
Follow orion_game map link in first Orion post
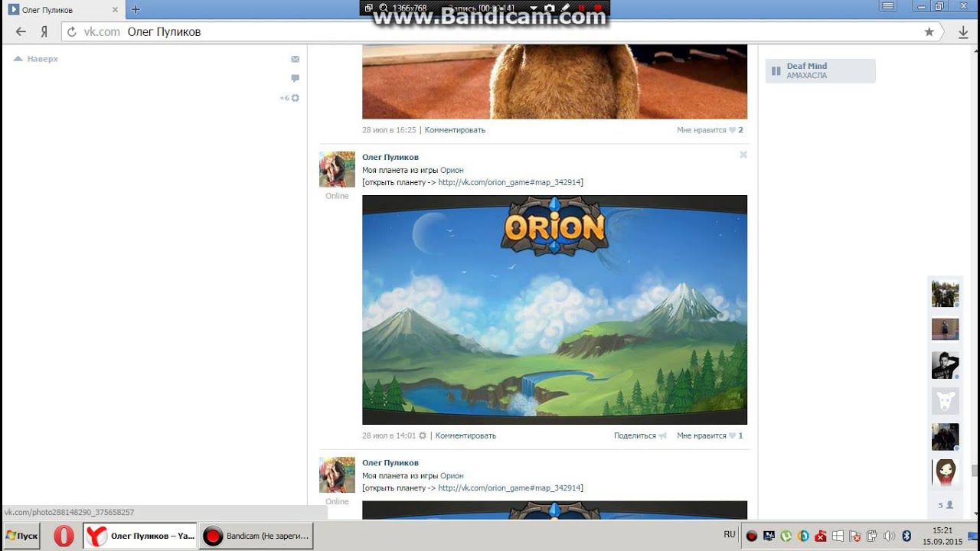point(509,182)
